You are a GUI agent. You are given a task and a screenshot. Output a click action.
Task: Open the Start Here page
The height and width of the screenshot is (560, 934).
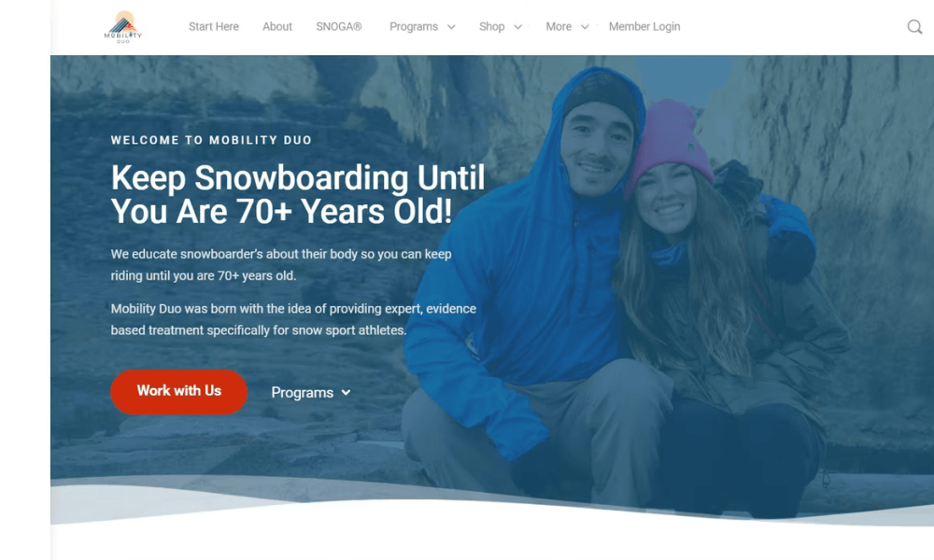(213, 27)
